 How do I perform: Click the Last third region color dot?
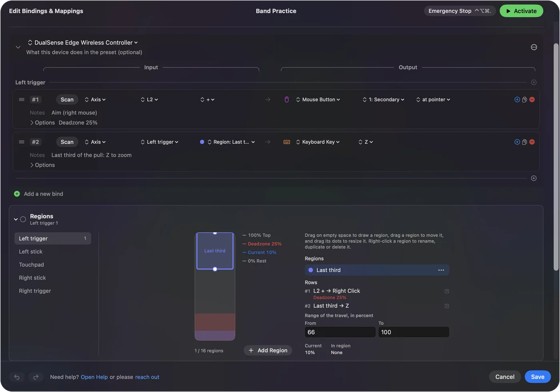click(x=311, y=270)
